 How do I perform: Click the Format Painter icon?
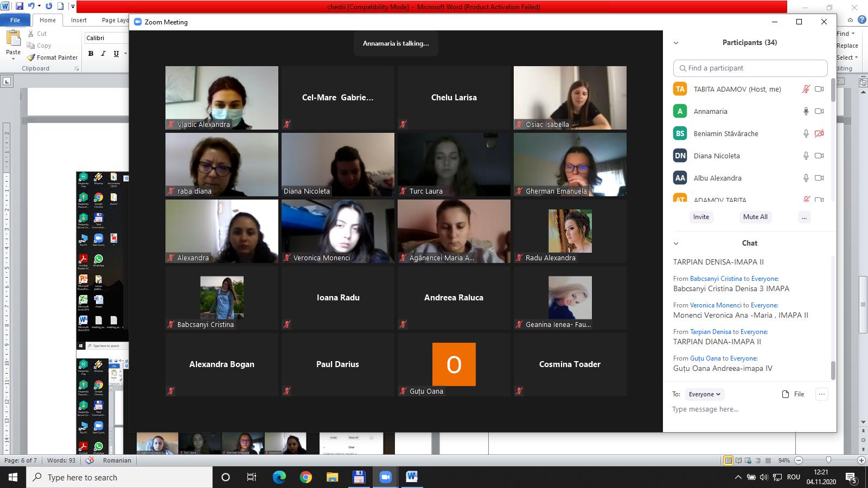(x=31, y=57)
